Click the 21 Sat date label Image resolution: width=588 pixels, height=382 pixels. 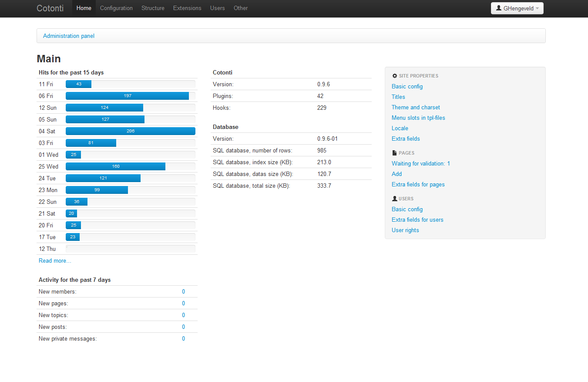[x=47, y=213]
